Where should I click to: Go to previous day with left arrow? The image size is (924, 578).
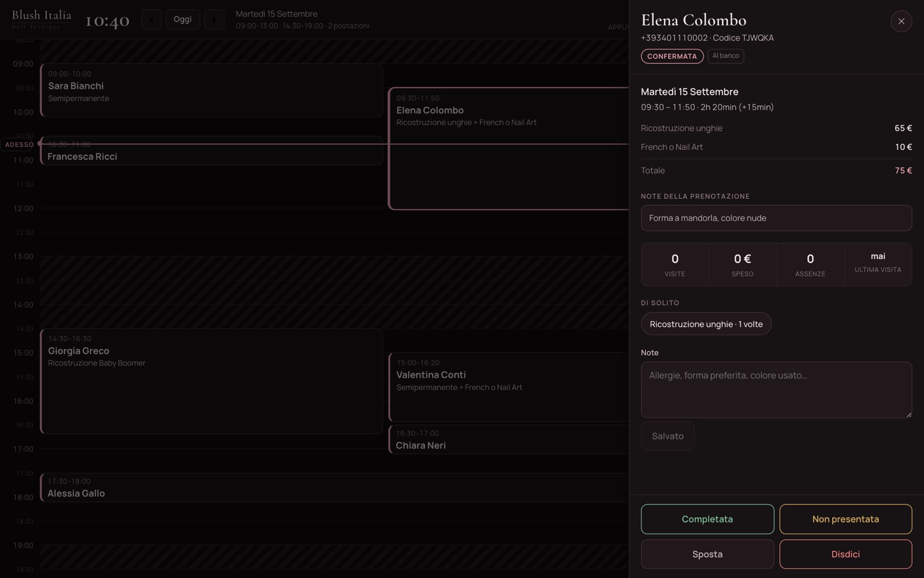click(x=151, y=19)
